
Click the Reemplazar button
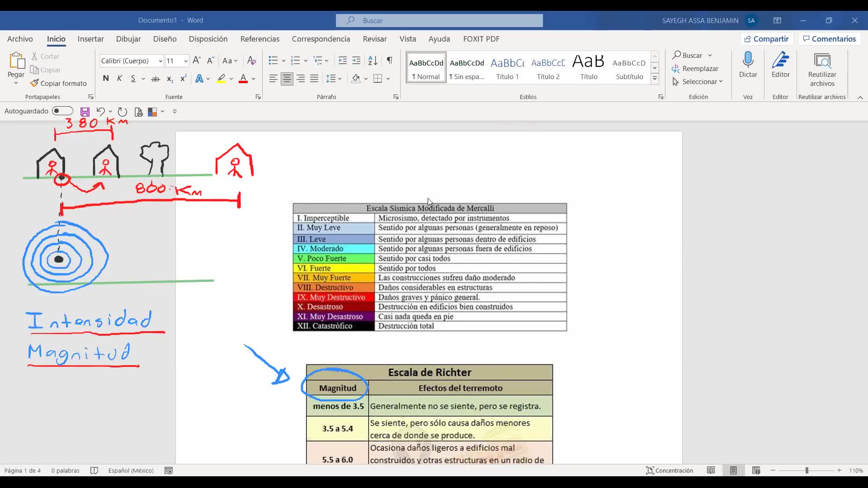click(x=695, y=69)
